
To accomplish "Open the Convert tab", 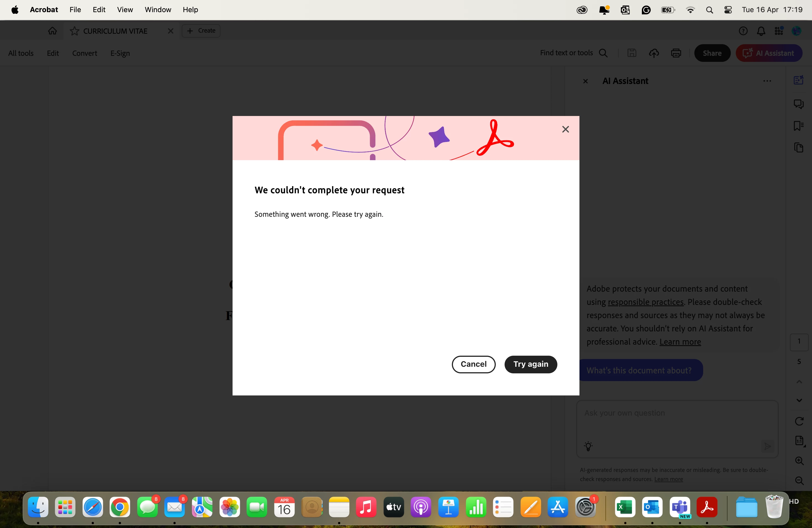I will (x=85, y=53).
